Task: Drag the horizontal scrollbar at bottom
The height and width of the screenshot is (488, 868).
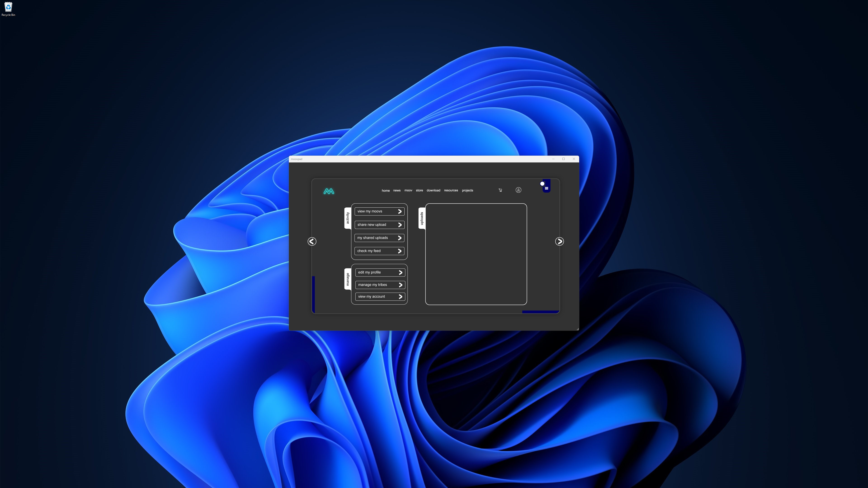Action: (540, 312)
